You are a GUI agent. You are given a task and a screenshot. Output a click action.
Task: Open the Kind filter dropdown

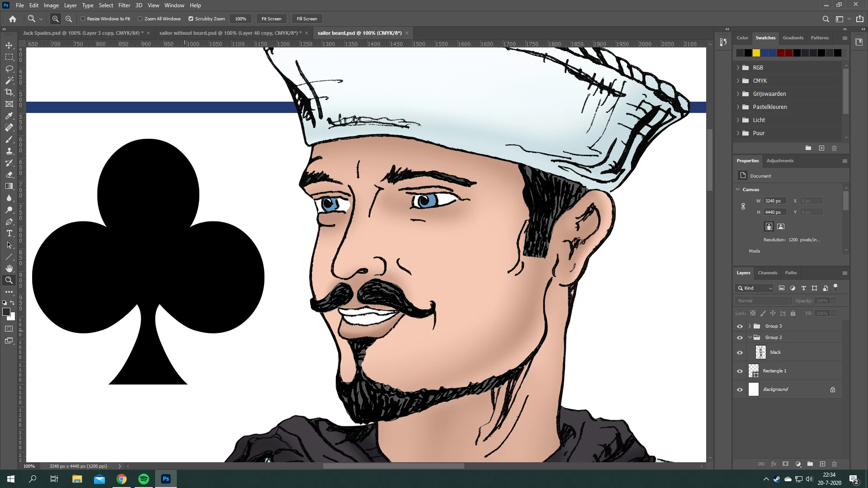tap(754, 288)
